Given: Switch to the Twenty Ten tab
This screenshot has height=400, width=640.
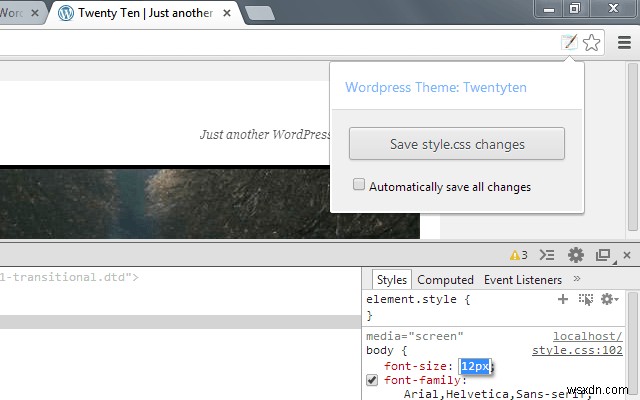Looking at the screenshot, I should (x=145, y=13).
